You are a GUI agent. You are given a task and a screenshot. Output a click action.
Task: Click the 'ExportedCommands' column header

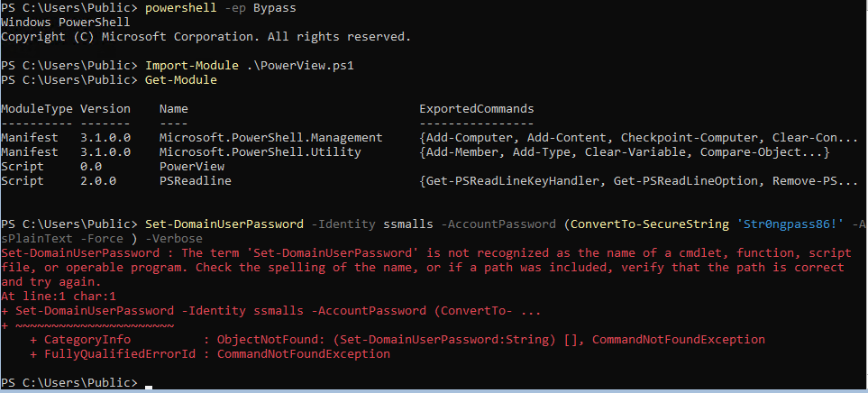pos(477,109)
